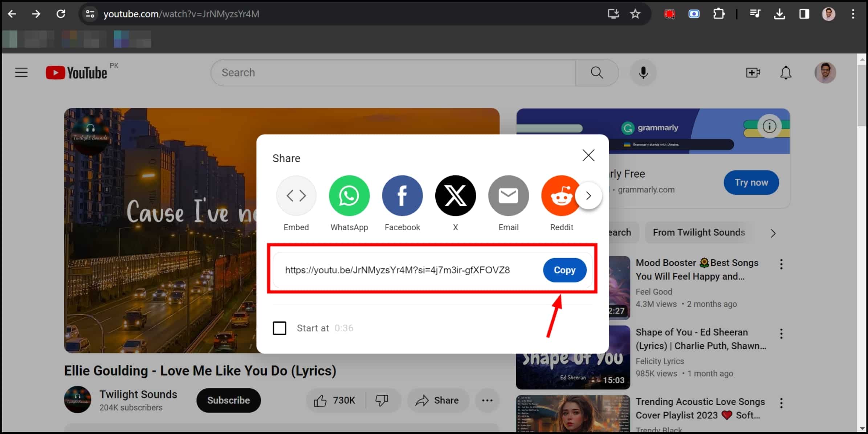
Task: Open YouTube notifications bell
Action: coord(785,72)
